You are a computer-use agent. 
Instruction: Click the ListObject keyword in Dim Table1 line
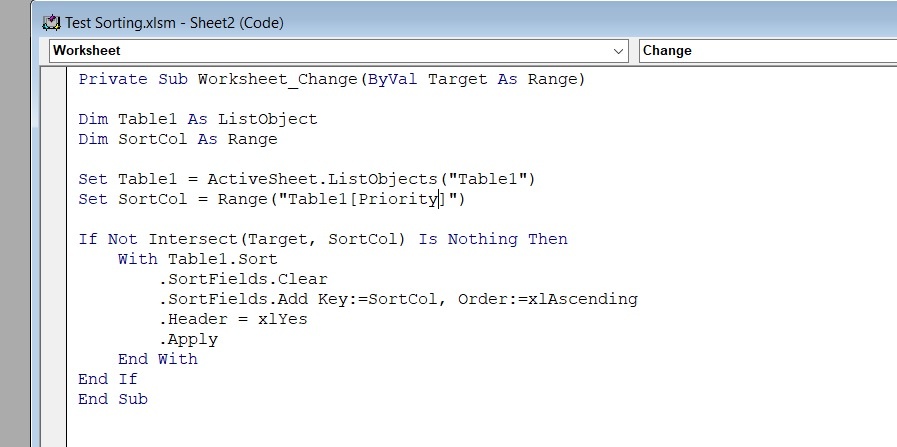(267, 119)
